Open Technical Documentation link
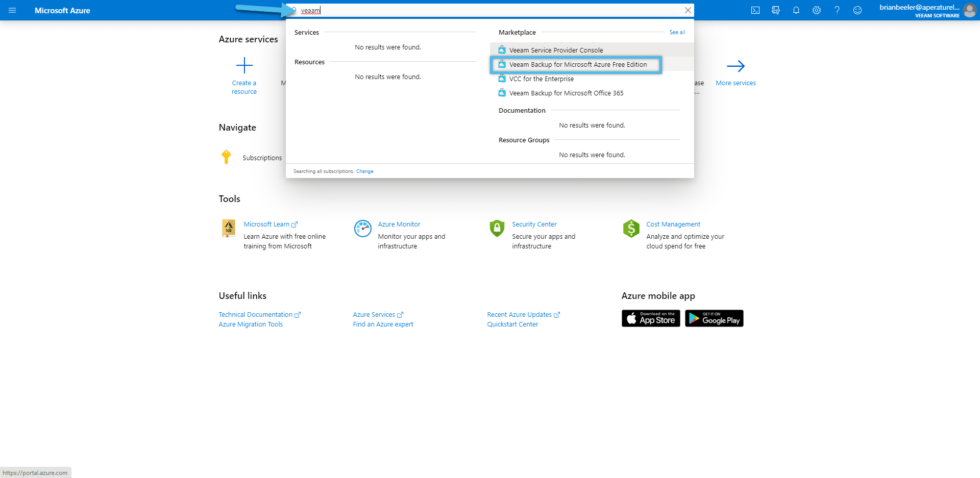Screen dimensions: 980x478 pyautogui.click(x=259, y=314)
